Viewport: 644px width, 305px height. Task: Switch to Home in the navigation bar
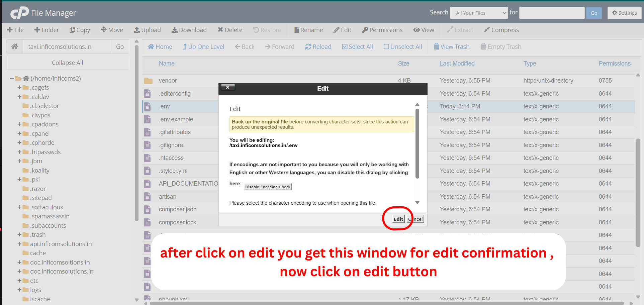(160, 46)
